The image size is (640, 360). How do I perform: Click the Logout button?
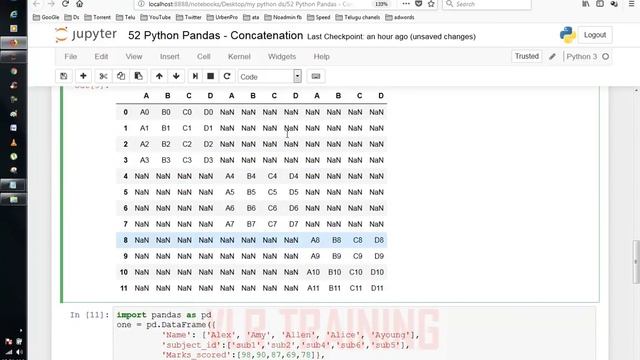[595, 35]
